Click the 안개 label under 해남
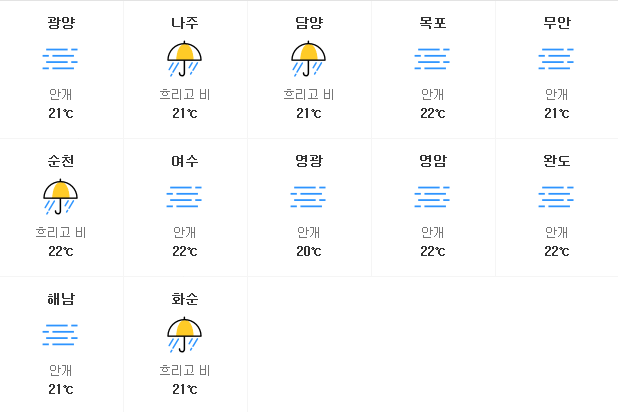Screen dimensions: 618x412 click(x=60, y=370)
